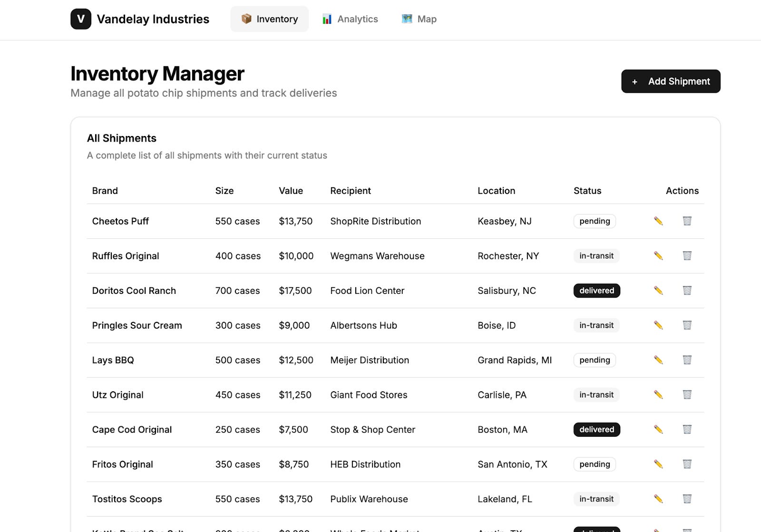Edit the Cape Cod Original shipment
The image size is (761, 532).
658,429
